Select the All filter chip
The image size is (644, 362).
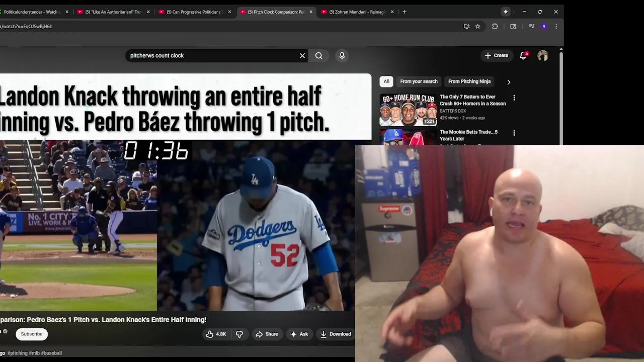[x=386, y=81]
